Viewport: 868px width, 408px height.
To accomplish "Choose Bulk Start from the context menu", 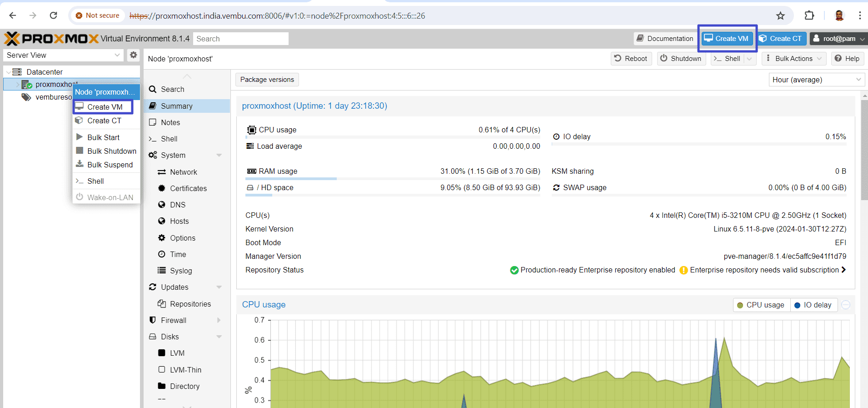I will click(x=106, y=137).
